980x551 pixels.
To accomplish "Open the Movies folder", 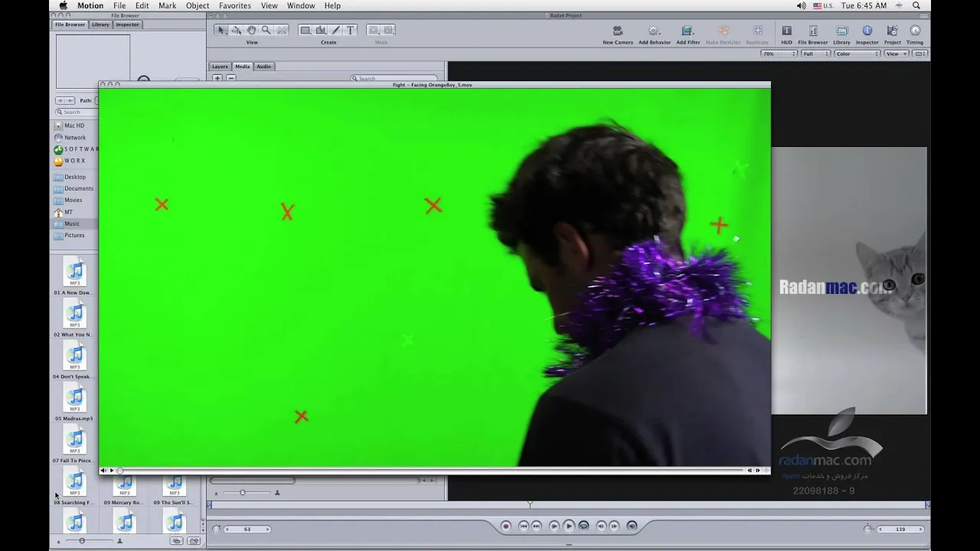I will 74,200.
